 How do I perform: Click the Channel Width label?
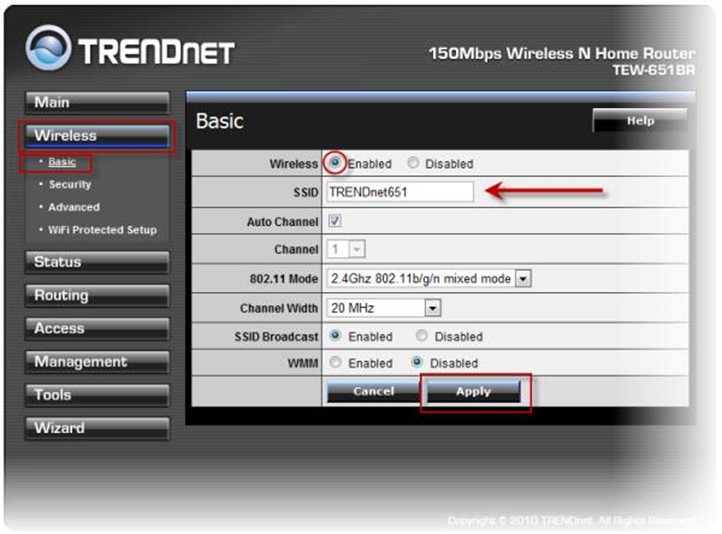coord(279,308)
